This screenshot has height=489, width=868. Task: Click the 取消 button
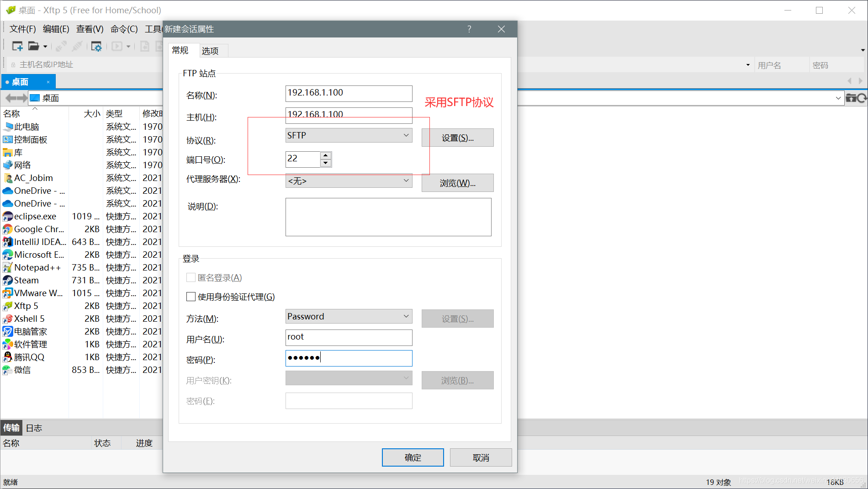point(481,457)
